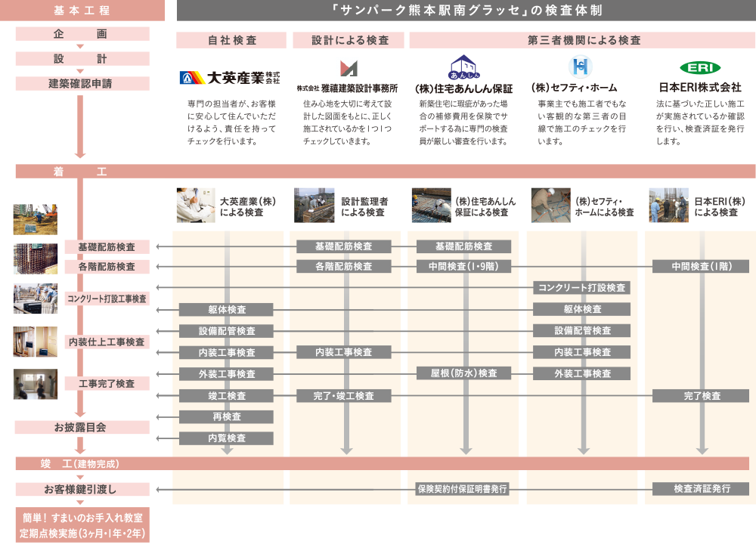Select the お客様鍵引渡し box

coord(82,489)
